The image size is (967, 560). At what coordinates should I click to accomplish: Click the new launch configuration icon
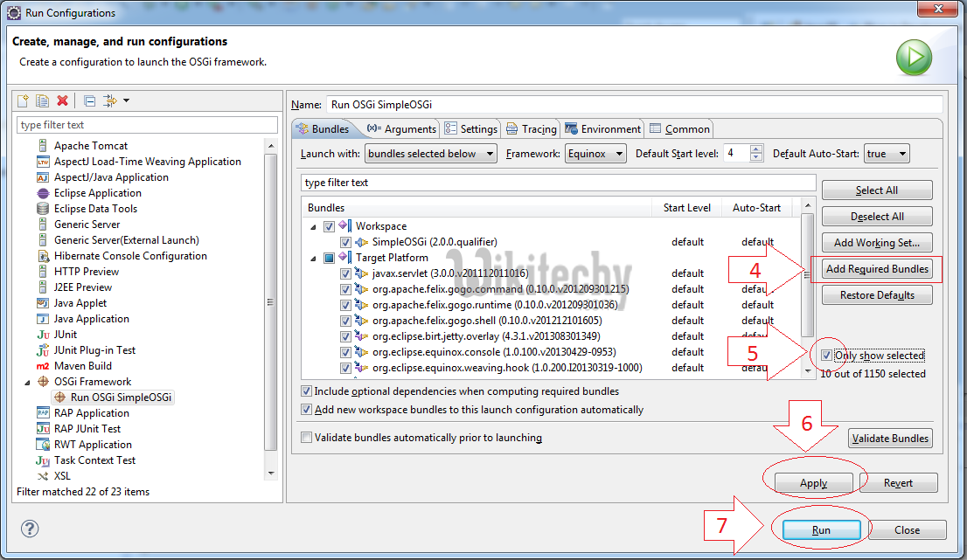tap(24, 101)
